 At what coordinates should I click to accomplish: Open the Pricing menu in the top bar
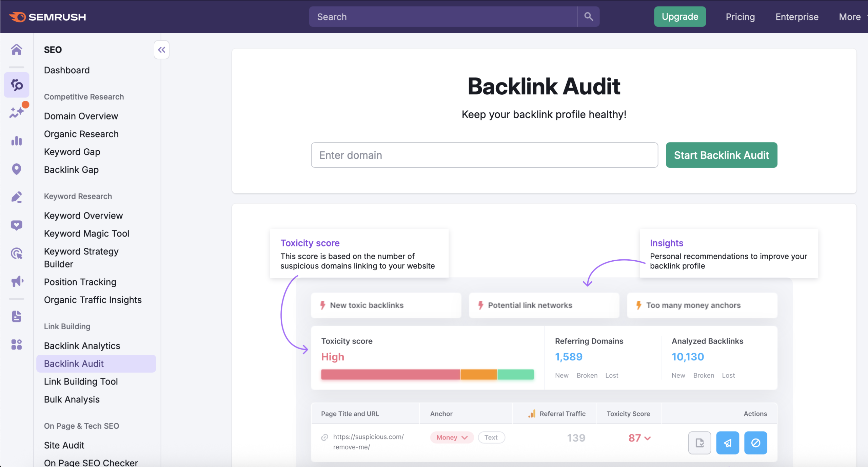(740, 17)
